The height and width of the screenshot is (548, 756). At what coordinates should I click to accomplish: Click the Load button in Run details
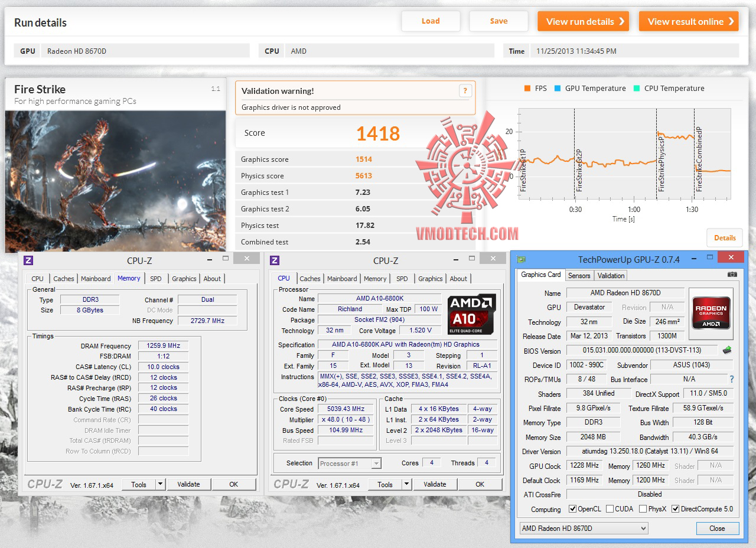pyautogui.click(x=431, y=21)
